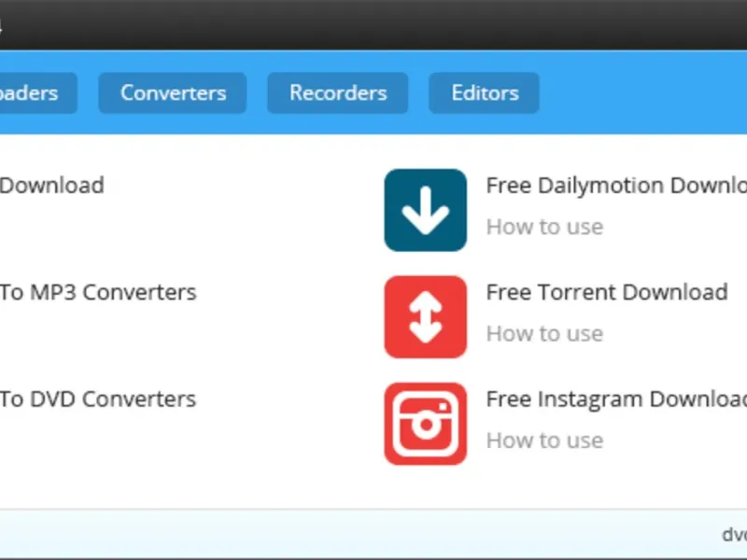Screen dimensions: 747x560
Task: Switch to the Converters tab
Action: [x=173, y=92]
